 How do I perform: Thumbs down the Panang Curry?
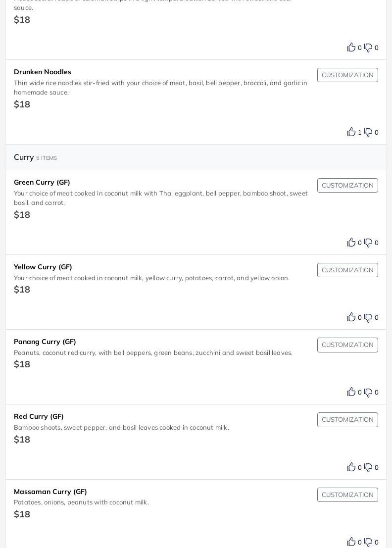[x=368, y=392]
